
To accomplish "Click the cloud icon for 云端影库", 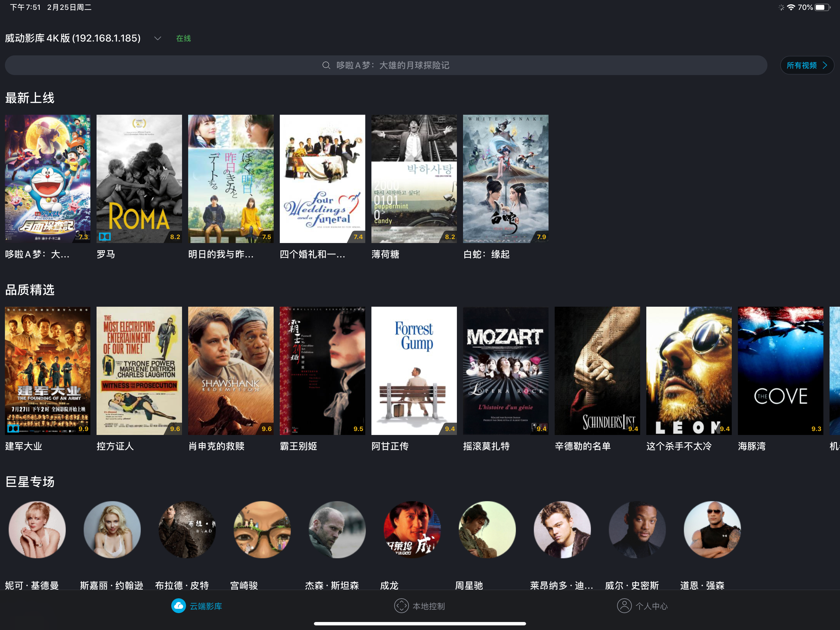I will [x=178, y=606].
